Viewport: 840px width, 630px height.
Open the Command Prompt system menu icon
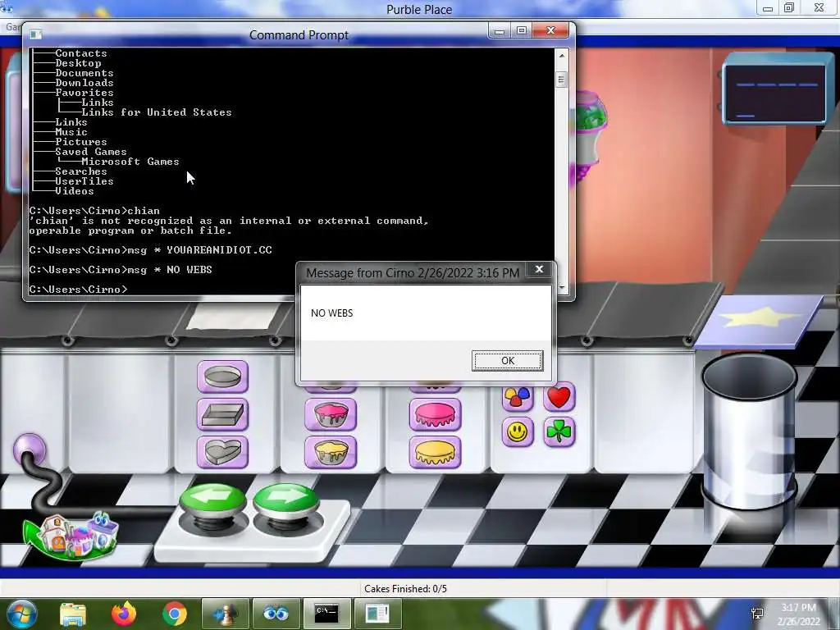coord(36,34)
